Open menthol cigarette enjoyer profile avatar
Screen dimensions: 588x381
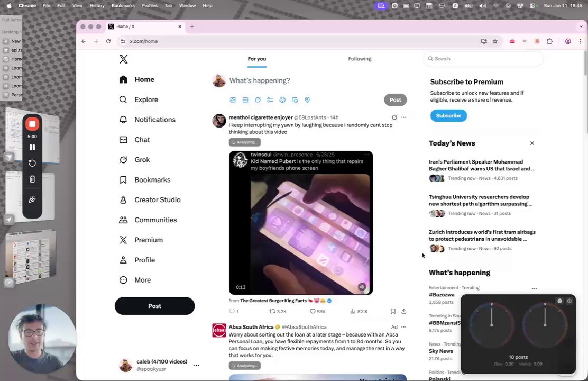219,121
